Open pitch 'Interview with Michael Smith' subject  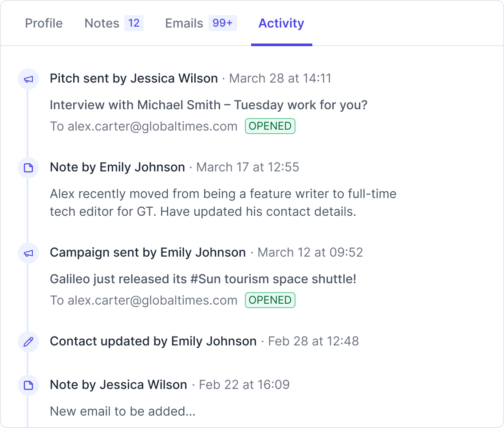(209, 105)
